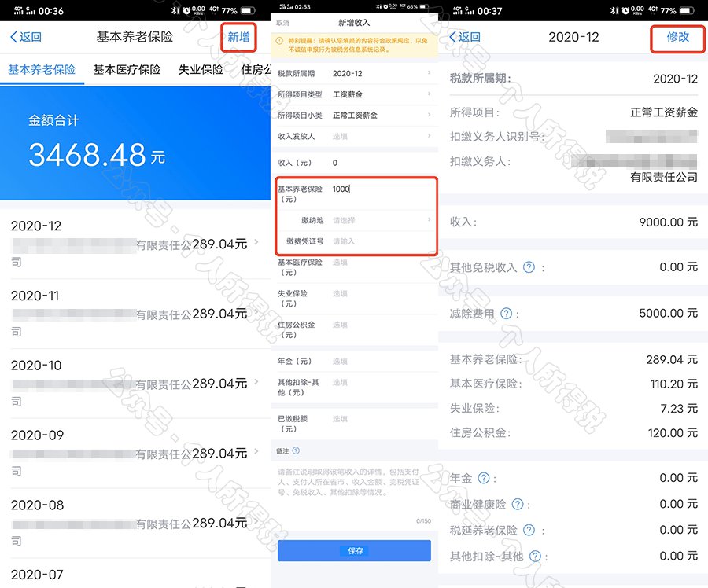Click the 其他扣除-其他（元）input field
The image size is (708, 588).
tap(355, 388)
